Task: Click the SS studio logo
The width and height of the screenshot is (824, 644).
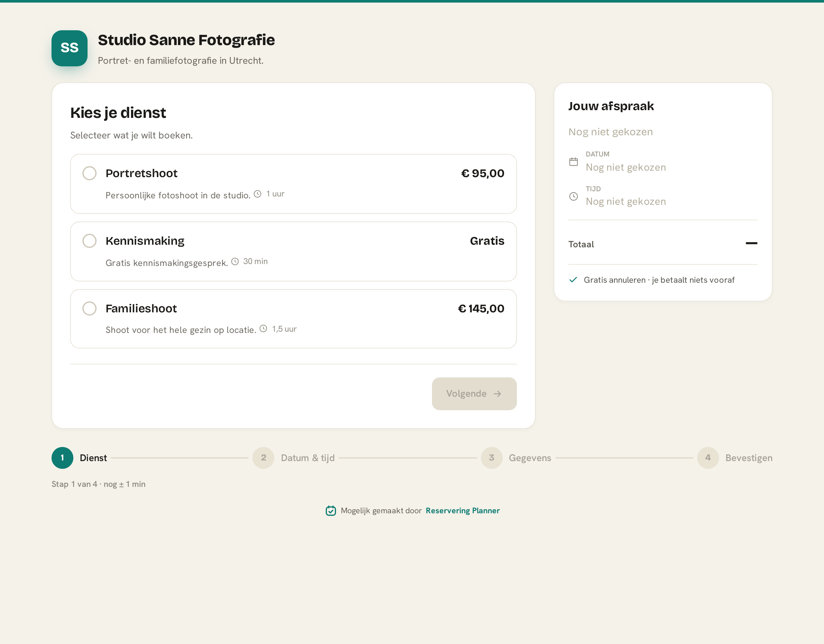Action: coord(70,48)
